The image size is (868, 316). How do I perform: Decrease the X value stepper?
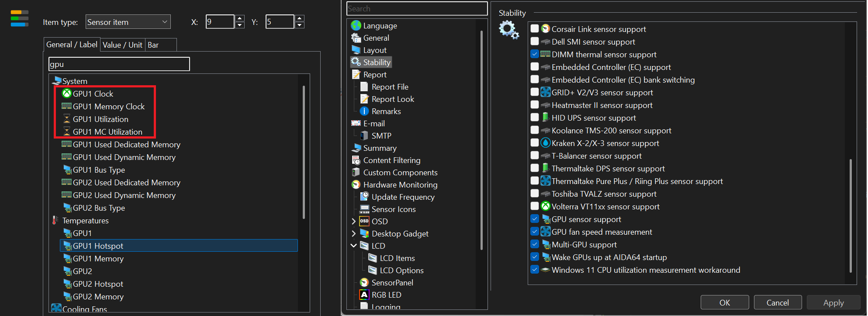pyautogui.click(x=240, y=25)
